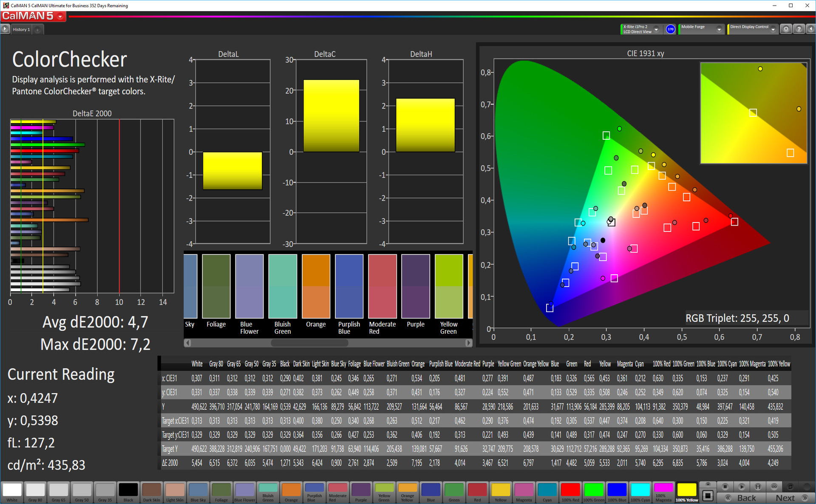Open settings gear in top toolbar
The image size is (816, 504).
pos(786,29)
